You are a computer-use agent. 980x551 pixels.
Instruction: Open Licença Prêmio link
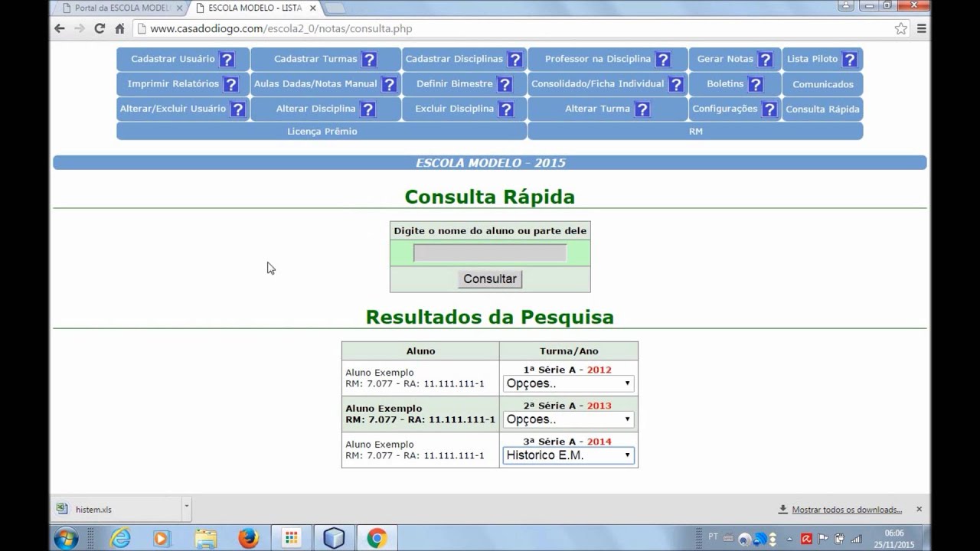[x=322, y=131]
